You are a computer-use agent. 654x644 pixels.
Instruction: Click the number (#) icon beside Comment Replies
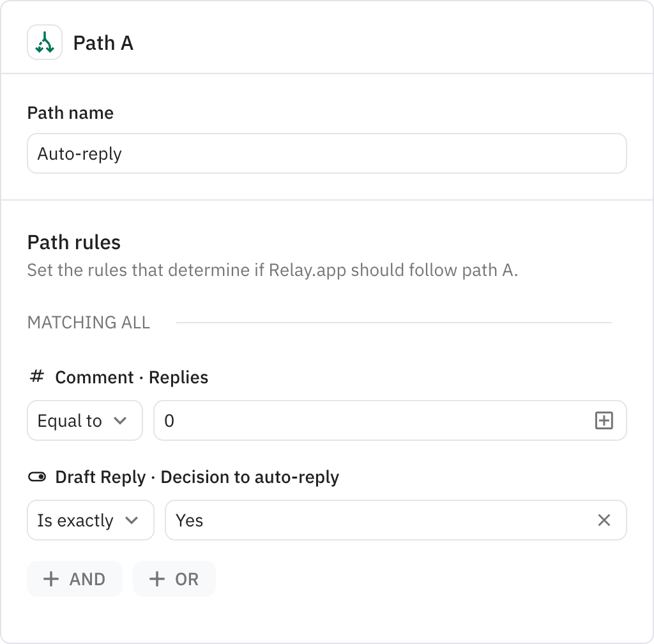(x=37, y=377)
